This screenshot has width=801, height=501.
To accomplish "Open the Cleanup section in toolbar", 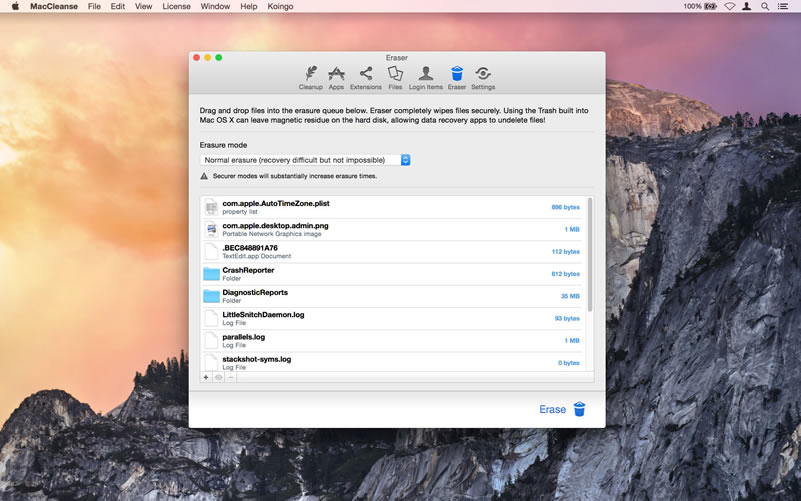I will coord(310,77).
